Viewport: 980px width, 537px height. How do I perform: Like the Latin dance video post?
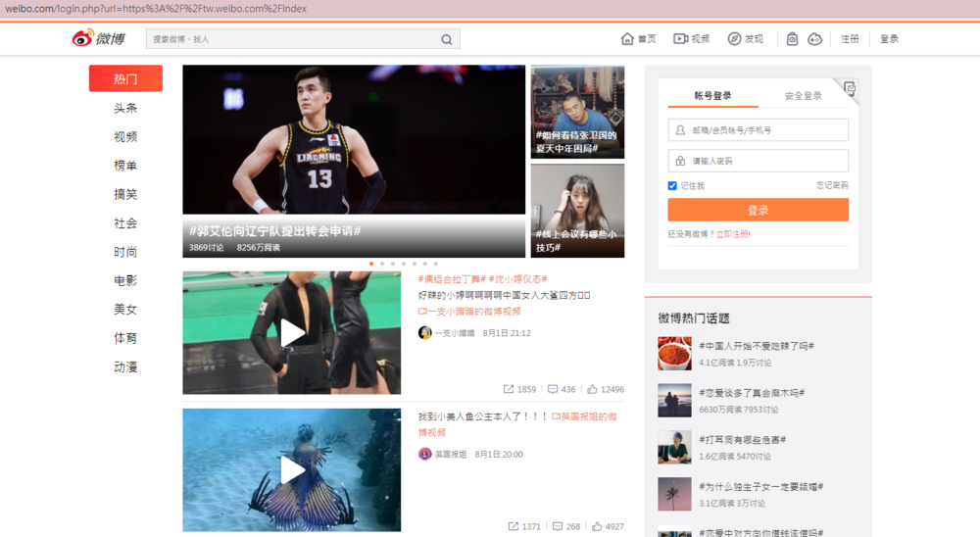click(x=595, y=389)
